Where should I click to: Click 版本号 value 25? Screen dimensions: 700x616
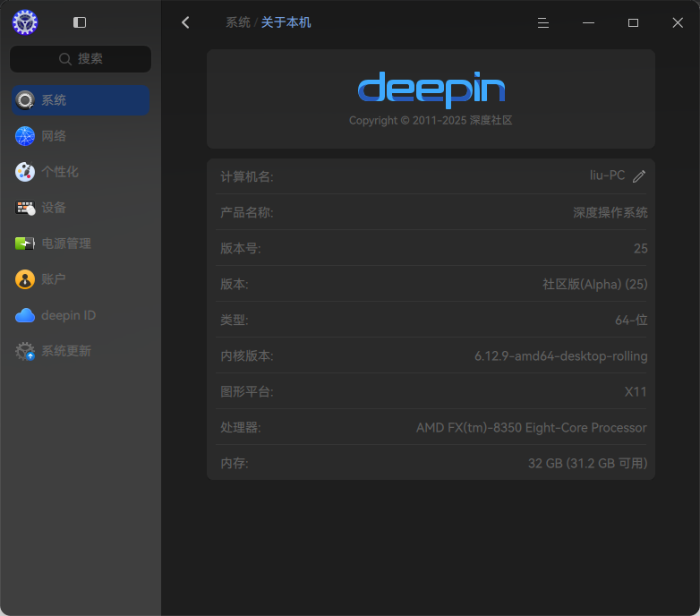(641, 248)
